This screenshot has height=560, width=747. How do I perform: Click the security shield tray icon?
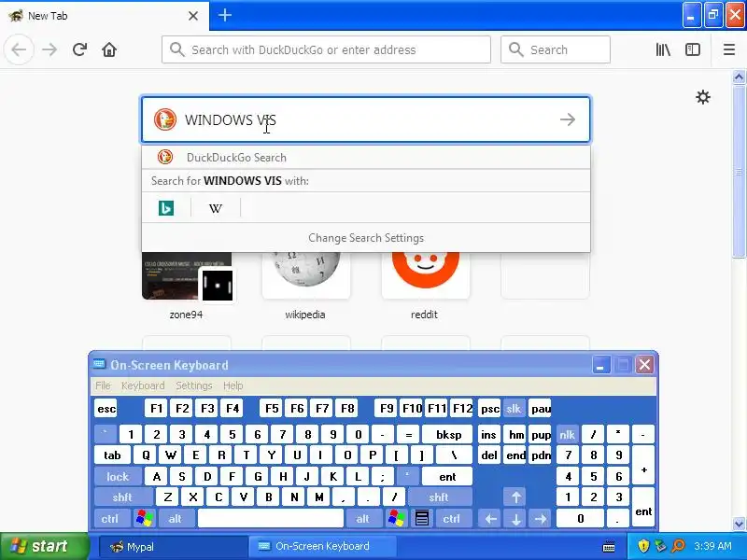643,546
